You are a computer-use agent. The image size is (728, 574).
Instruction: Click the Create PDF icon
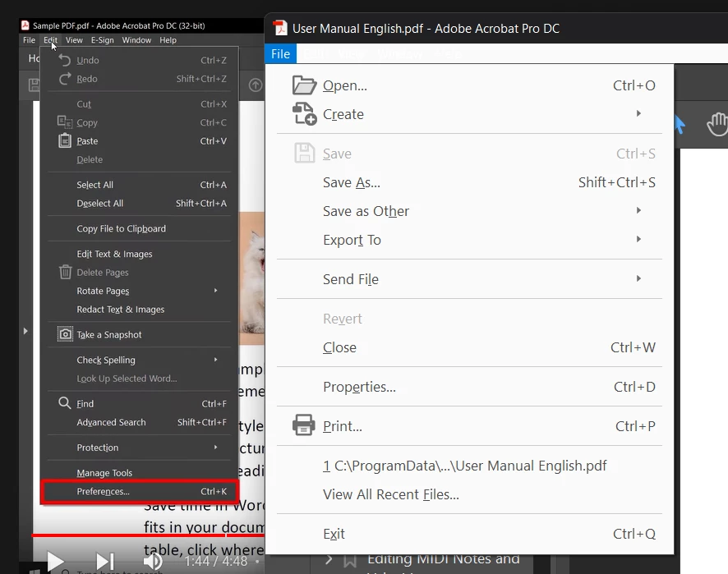tap(305, 113)
